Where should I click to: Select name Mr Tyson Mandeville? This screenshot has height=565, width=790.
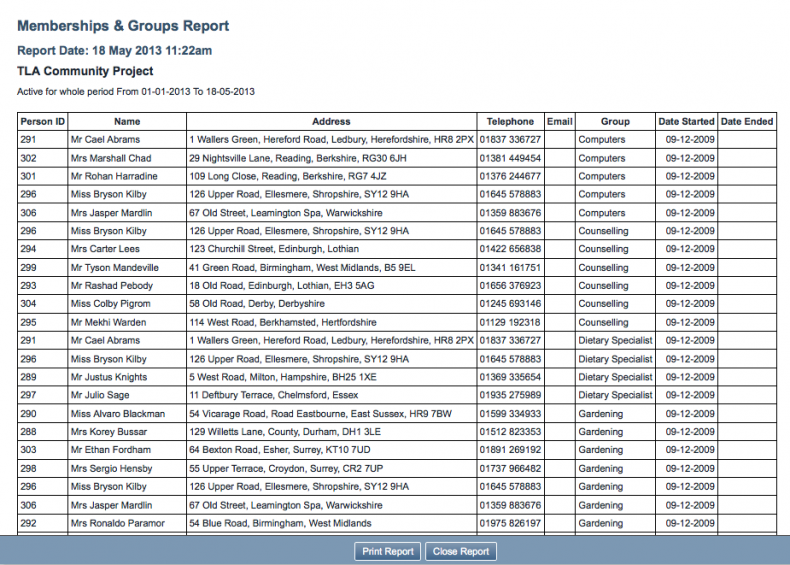(x=114, y=268)
